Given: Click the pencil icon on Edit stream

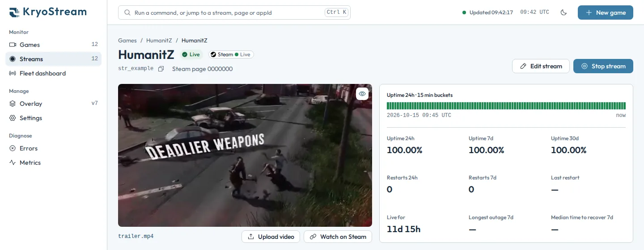Looking at the screenshot, I should [523, 66].
